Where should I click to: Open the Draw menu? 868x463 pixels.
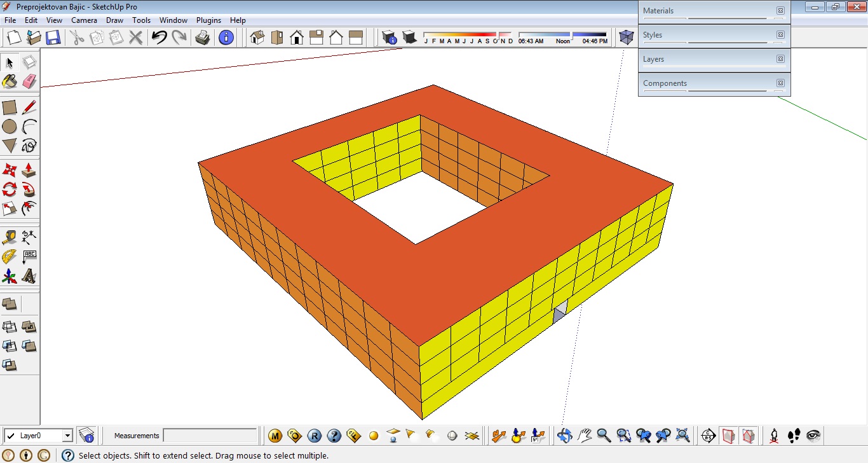pos(115,20)
